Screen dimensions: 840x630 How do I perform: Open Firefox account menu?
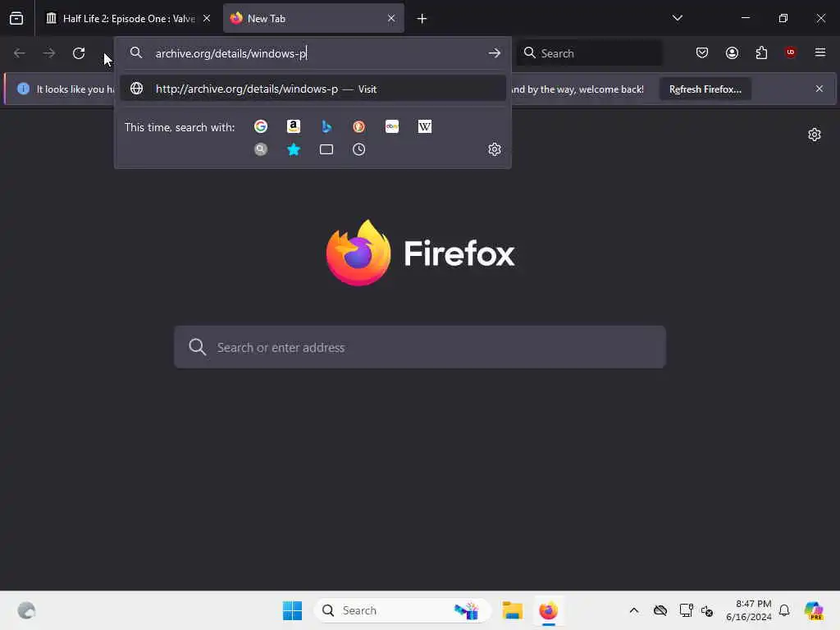732,52
